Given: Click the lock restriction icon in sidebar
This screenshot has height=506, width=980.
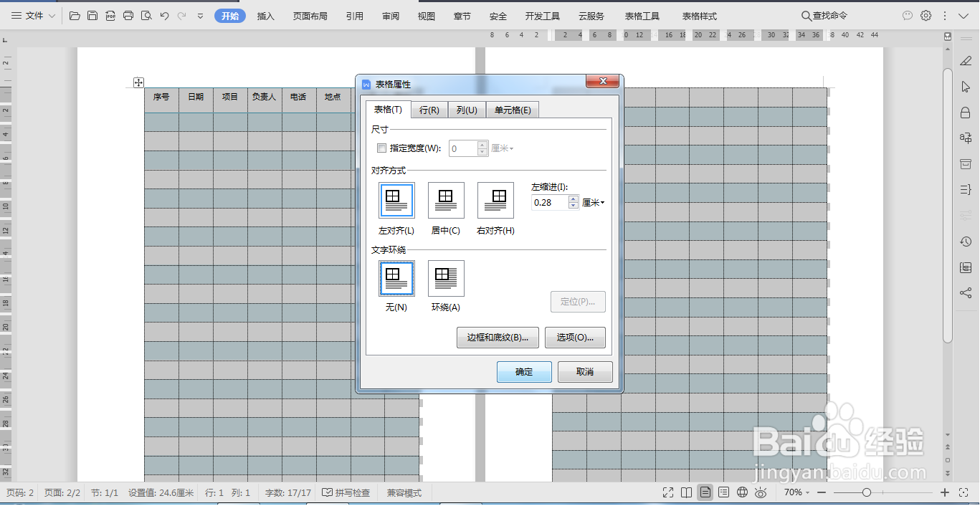Looking at the screenshot, I should [x=966, y=113].
